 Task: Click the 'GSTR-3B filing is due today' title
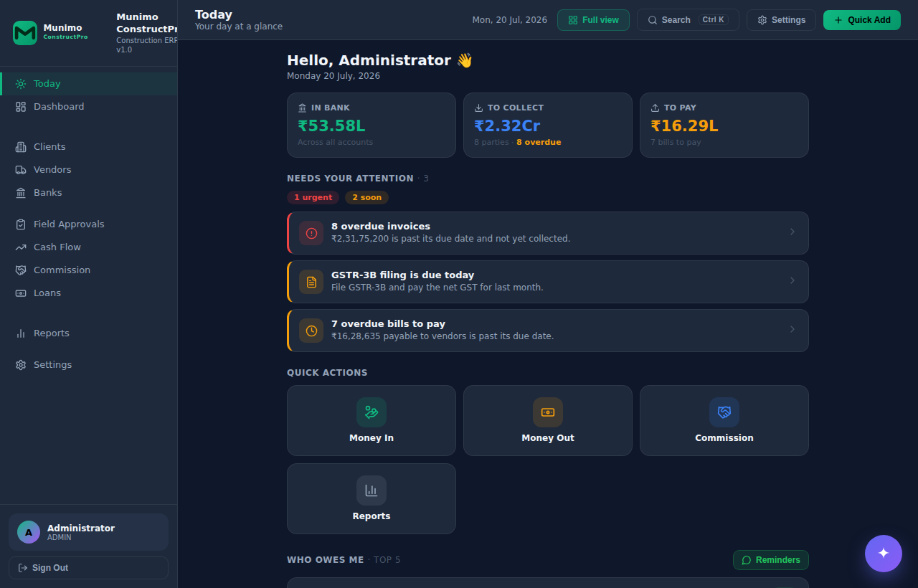[x=402, y=275]
